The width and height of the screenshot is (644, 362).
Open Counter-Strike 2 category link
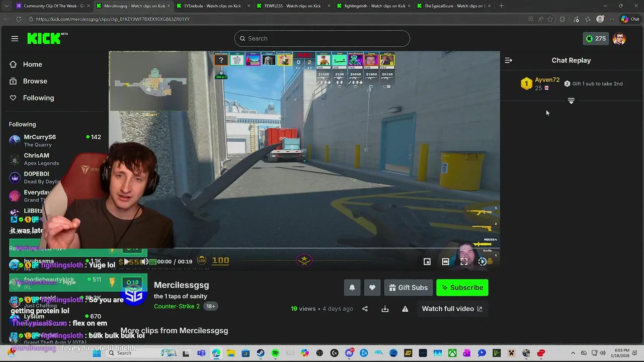click(x=177, y=306)
